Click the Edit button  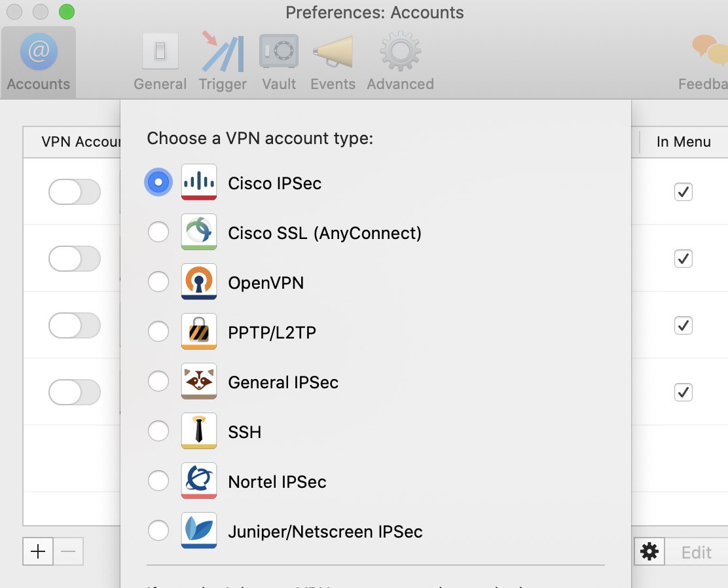coord(697,552)
